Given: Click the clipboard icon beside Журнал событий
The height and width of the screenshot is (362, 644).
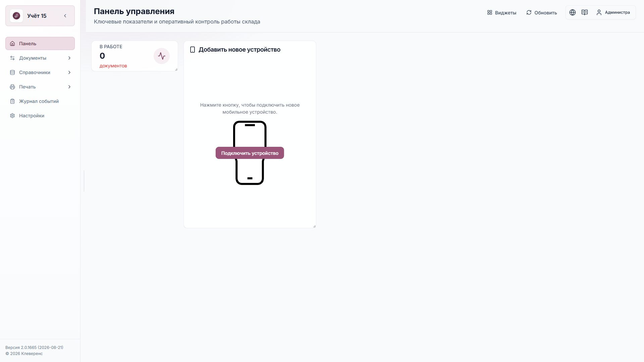Looking at the screenshot, I should 12,101.
